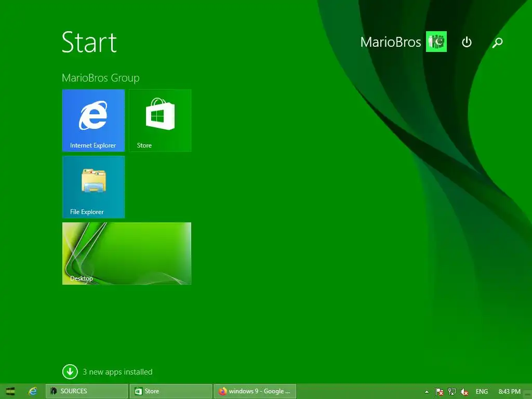Open the Internet Explorer tile
This screenshot has width=532, height=399.
(x=94, y=120)
